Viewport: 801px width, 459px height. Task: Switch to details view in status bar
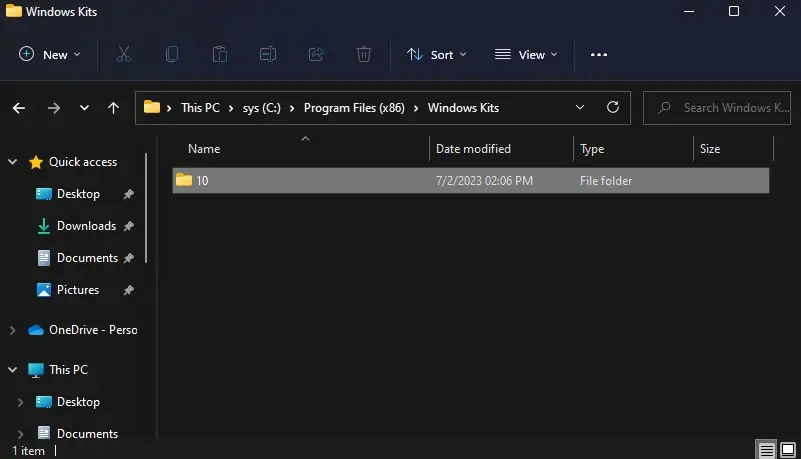tap(766, 450)
